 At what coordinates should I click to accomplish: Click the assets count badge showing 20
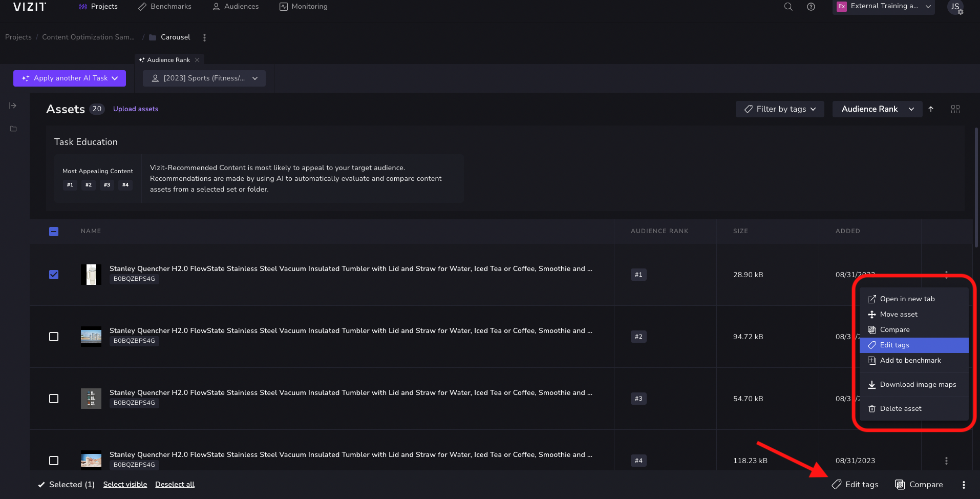pyautogui.click(x=97, y=109)
